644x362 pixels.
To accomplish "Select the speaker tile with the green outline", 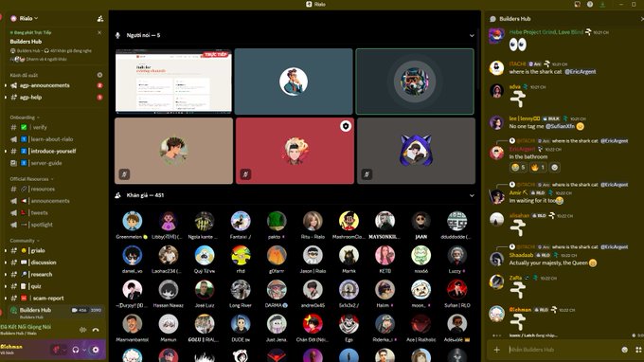I will tap(415, 81).
